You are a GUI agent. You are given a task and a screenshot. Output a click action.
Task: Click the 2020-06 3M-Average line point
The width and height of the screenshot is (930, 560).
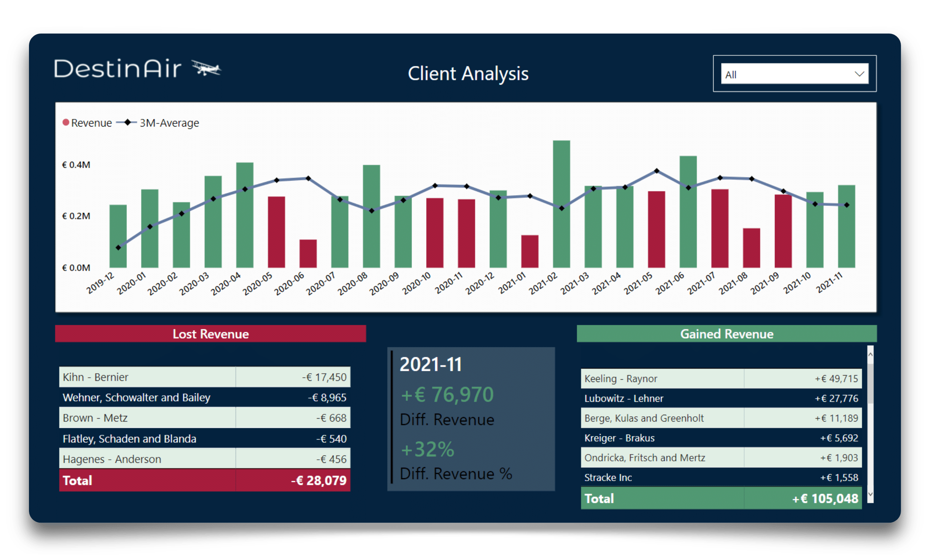click(x=308, y=178)
